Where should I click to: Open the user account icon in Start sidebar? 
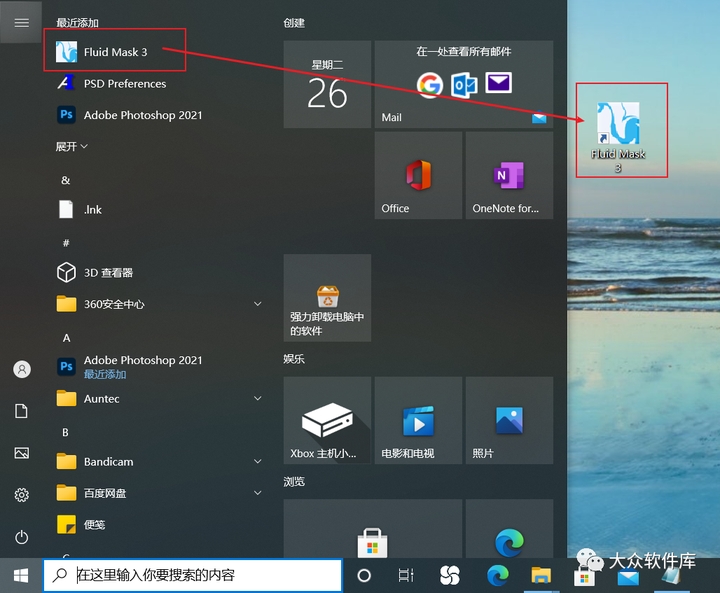[x=22, y=369]
